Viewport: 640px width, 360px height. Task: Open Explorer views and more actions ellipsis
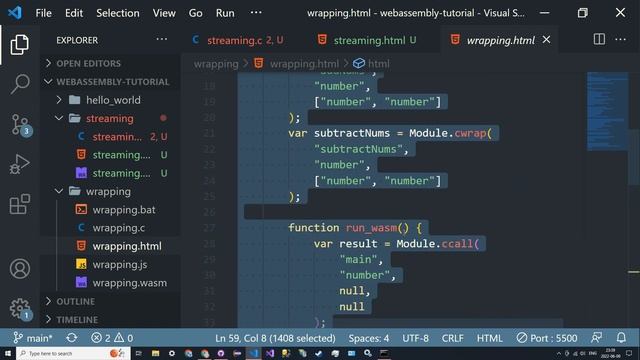pyautogui.click(x=162, y=40)
